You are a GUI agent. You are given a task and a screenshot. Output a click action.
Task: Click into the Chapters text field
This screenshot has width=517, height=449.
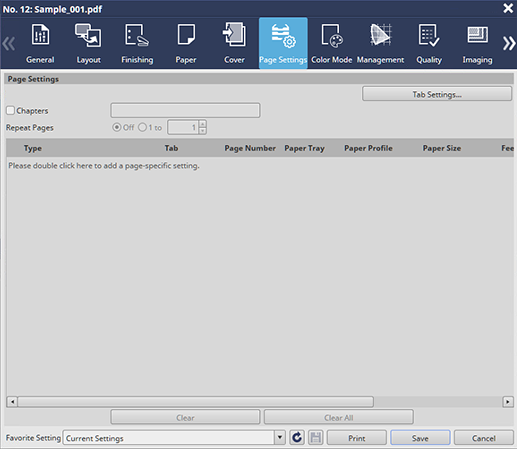185,110
